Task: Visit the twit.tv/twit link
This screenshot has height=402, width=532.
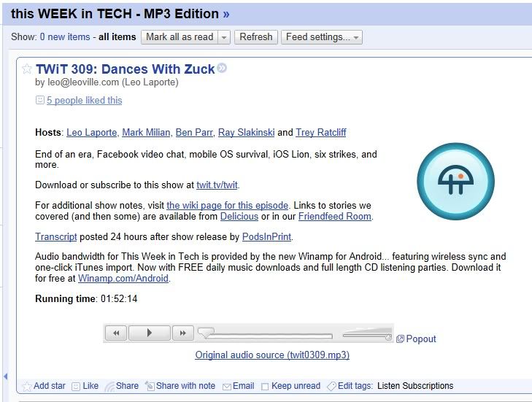Action: tap(217, 185)
